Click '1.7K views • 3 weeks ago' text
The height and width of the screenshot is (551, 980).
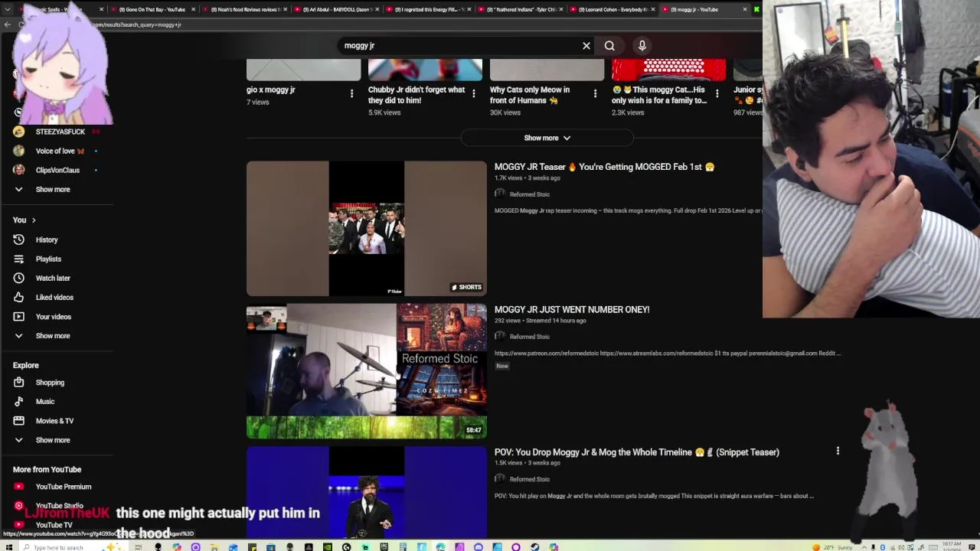(x=528, y=178)
